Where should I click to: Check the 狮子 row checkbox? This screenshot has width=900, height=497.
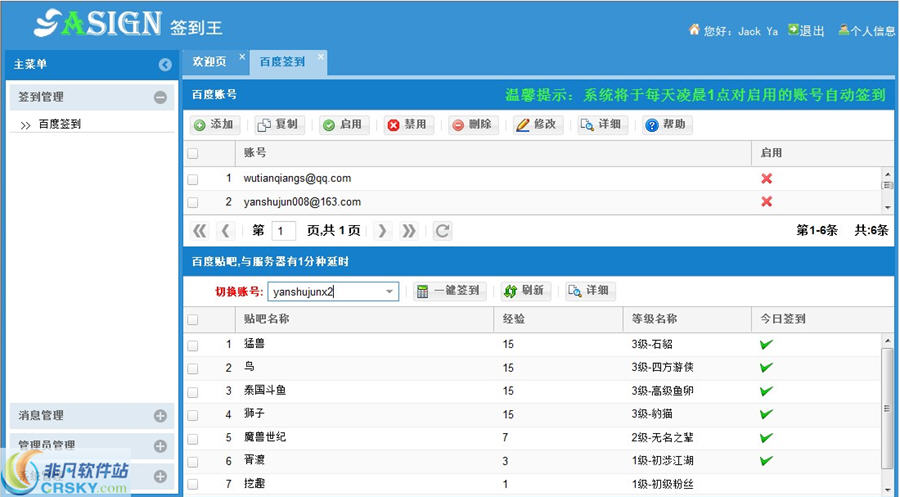coord(193,415)
